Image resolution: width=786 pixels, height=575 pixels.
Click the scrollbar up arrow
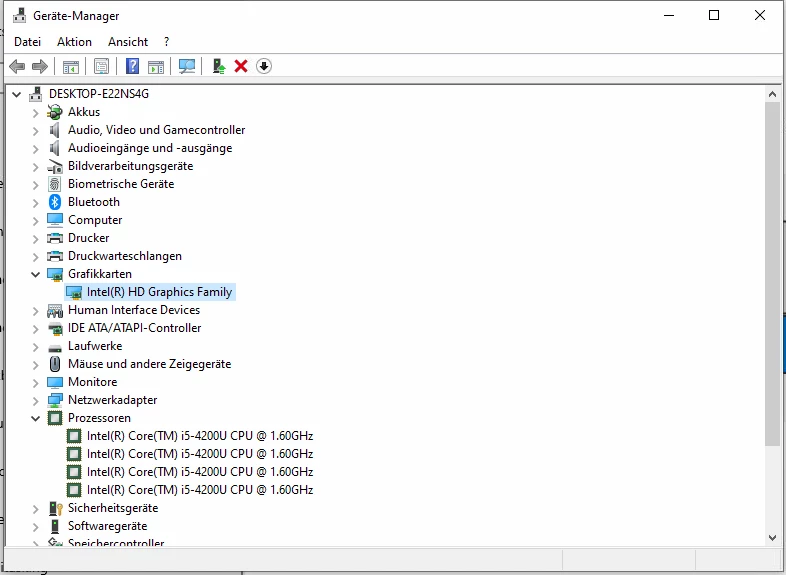[x=772, y=94]
